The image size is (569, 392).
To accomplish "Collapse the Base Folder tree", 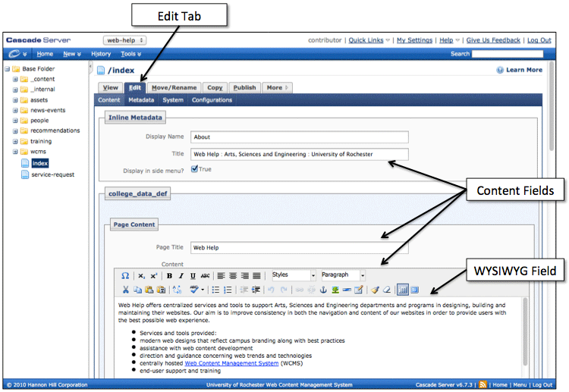I will [x=7, y=69].
